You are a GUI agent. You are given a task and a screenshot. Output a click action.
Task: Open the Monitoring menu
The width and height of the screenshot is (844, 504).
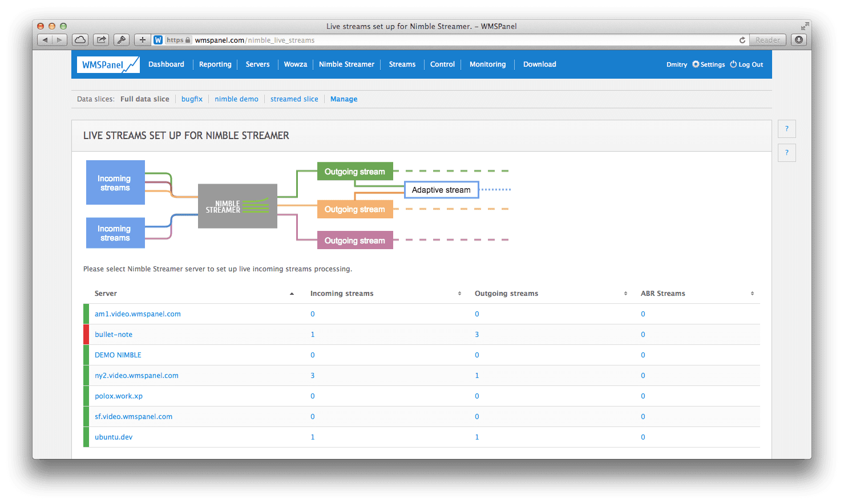(x=487, y=64)
